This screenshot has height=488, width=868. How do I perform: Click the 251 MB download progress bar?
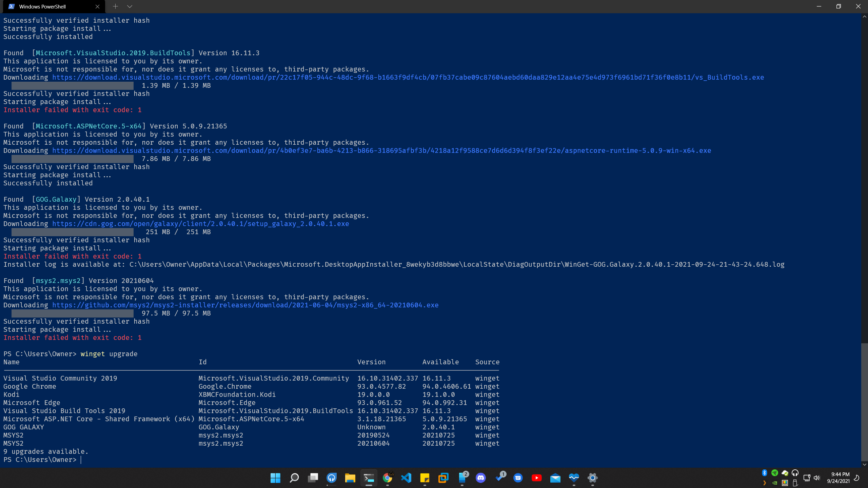72,232
